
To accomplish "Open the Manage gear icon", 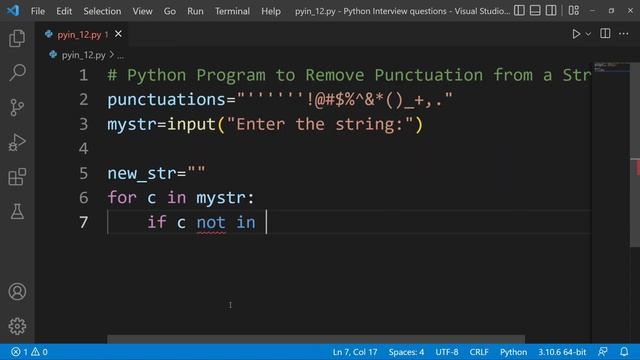I will tap(17, 326).
